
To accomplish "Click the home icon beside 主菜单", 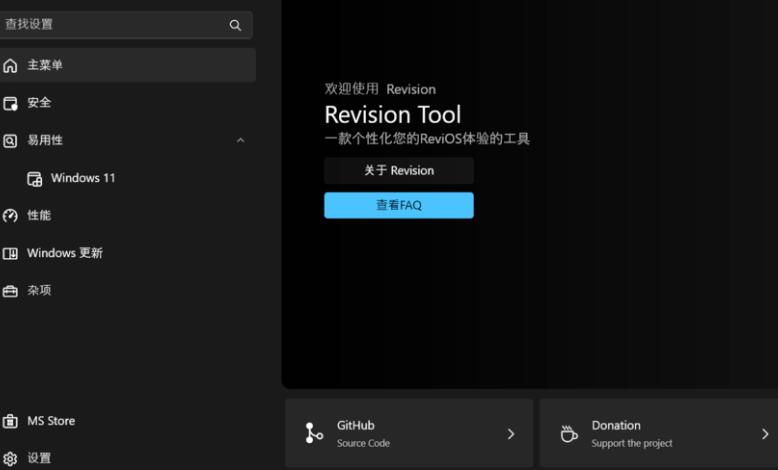I will pyautogui.click(x=10, y=66).
